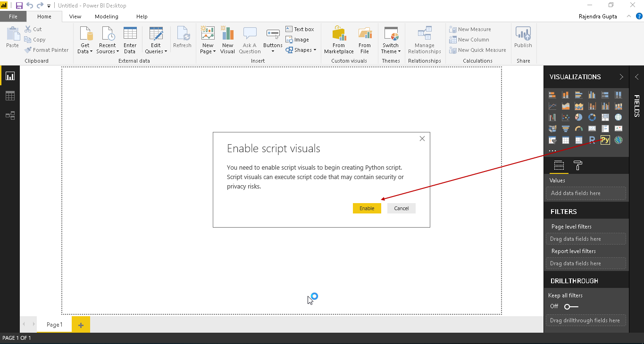Image resolution: width=644 pixels, height=344 pixels.
Task: Collapse the ribbon with the chevron
Action: tap(628, 16)
